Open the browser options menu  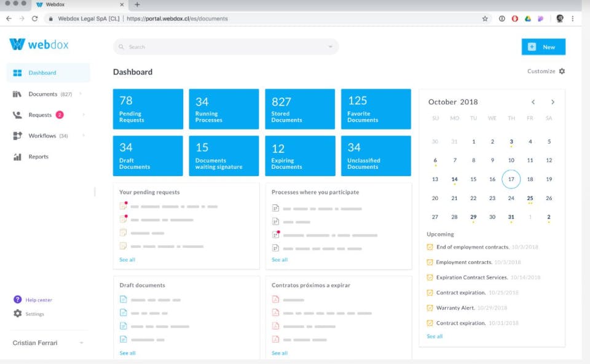(x=573, y=18)
